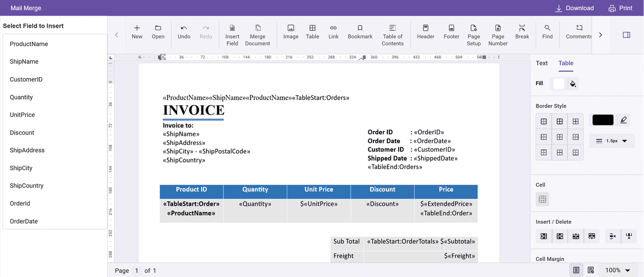Apply all borders in Border Style grid

(559, 121)
